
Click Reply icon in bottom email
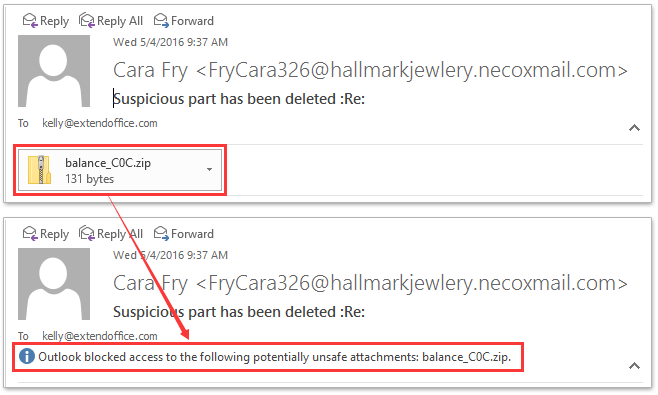30,233
